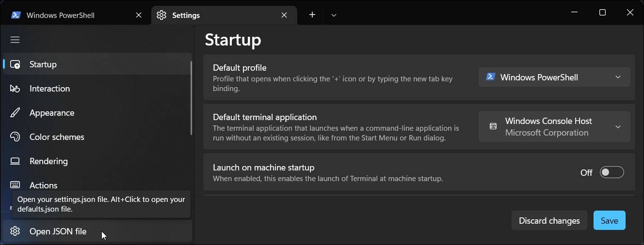Screen dimensions: 644x245
Task: Click the chevron in the Default profile dropdown
Action: click(618, 77)
